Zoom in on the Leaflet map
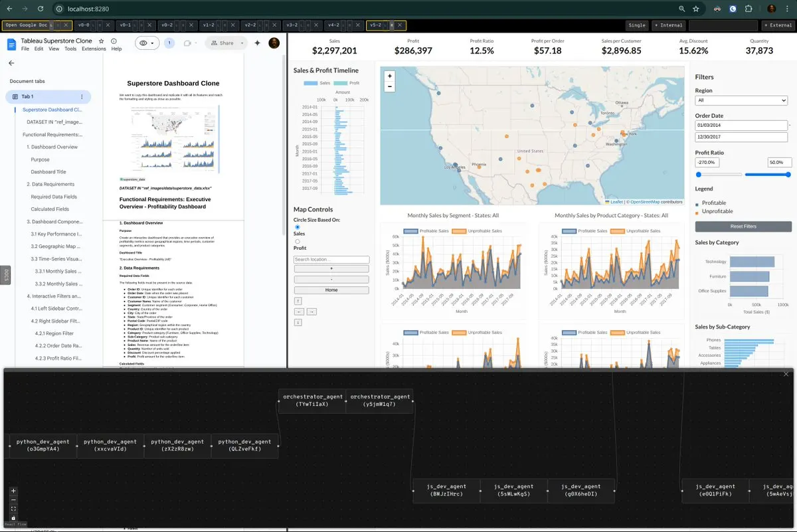 pyautogui.click(x=389, y=76)
